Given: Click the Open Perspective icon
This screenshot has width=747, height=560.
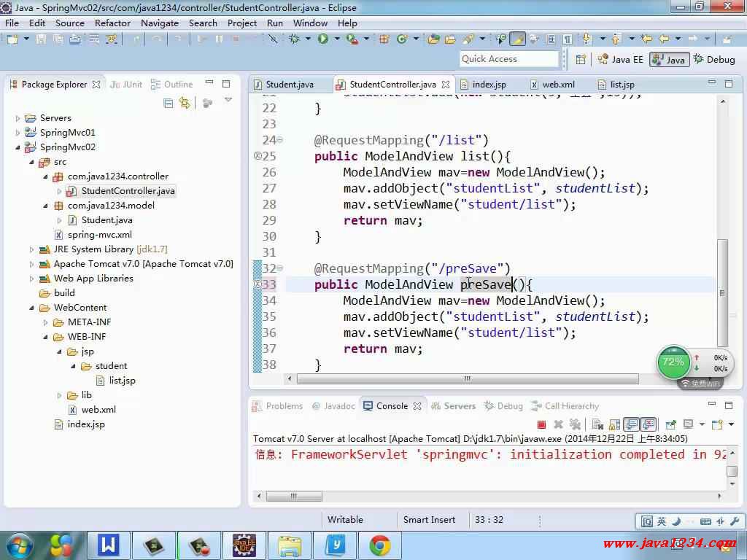Looking at the screenshot, I should [581, 60].
